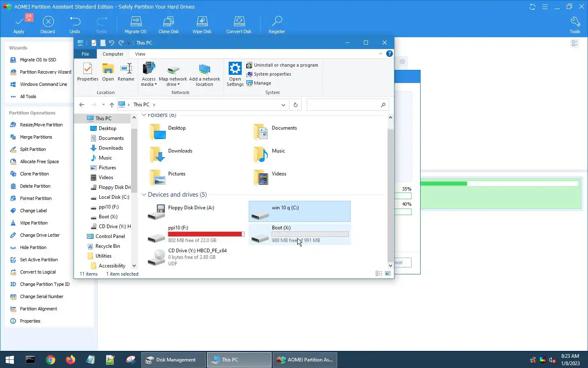Click Open Settings gear in ribbon
The image size is (588, 368).
[x=235, y=74]
